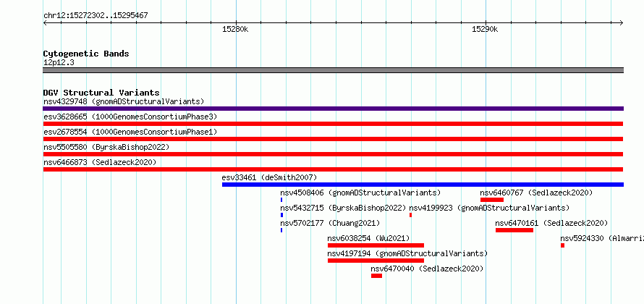Click the red nsv6470040 variant bar

376,276
